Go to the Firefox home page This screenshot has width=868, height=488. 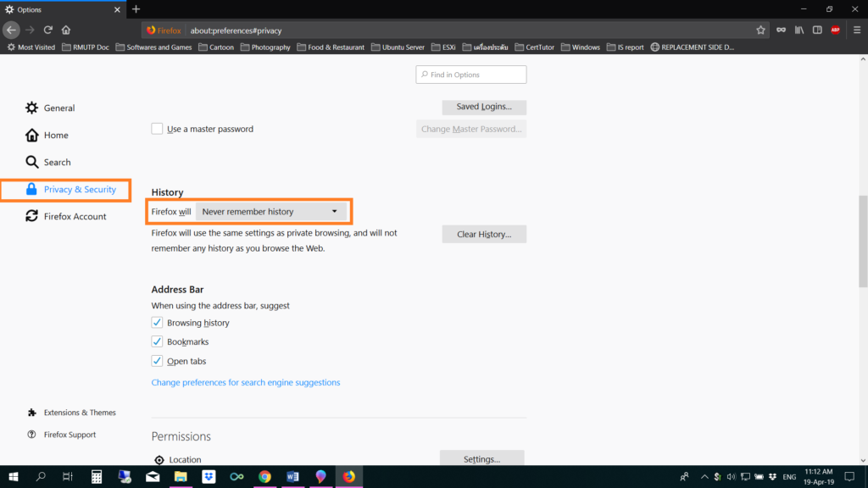point(66,29)
